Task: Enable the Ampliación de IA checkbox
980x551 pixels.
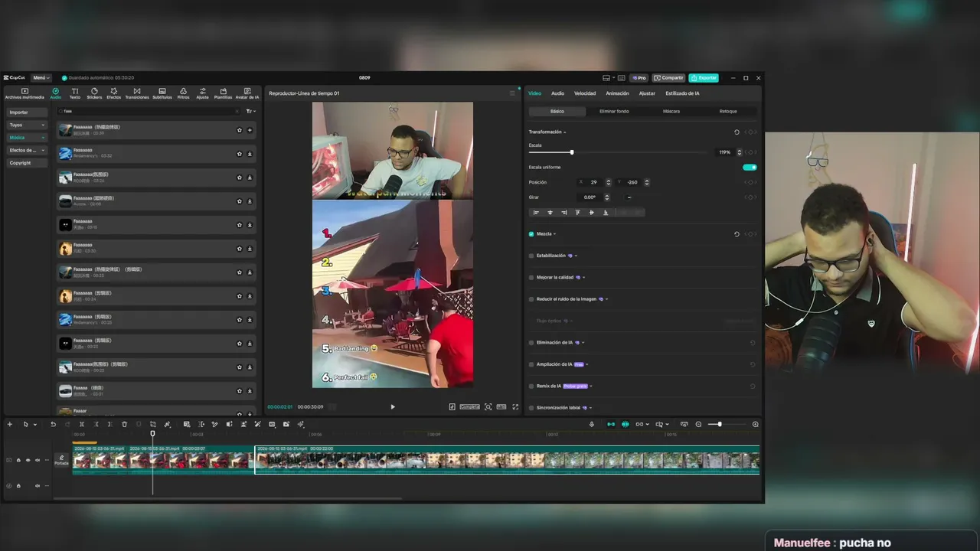Action: [531, 364]
